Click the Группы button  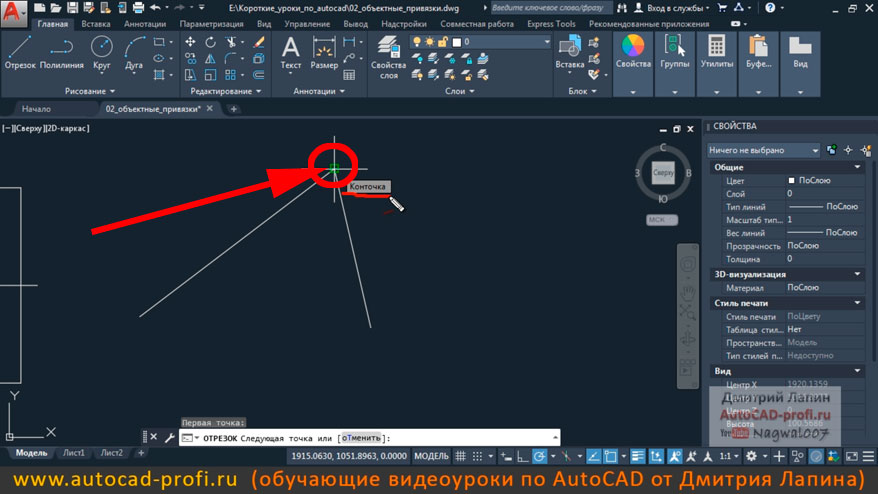point(674,52)
